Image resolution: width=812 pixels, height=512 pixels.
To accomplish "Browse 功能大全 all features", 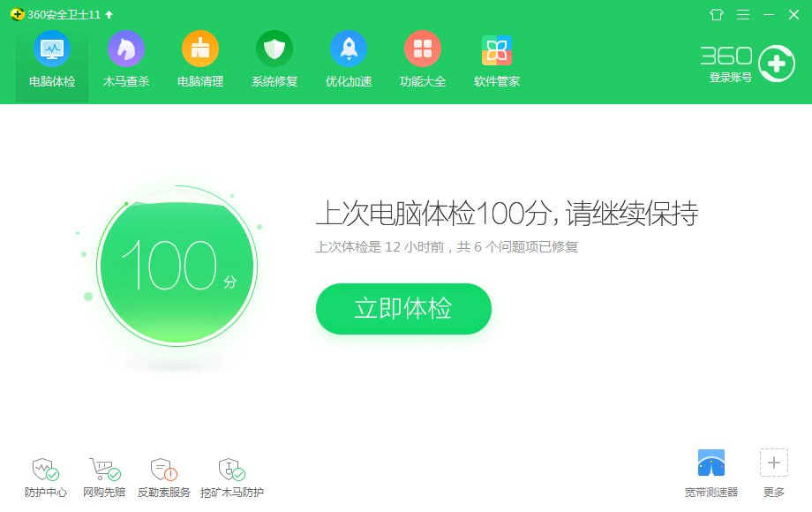I will click(x=422, y=60).
